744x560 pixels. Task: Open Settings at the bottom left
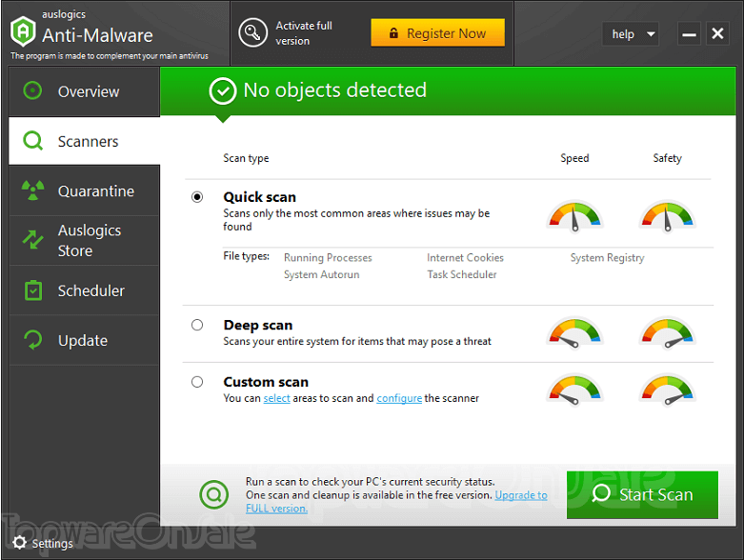pyautogui.click(x=43, y=543)
